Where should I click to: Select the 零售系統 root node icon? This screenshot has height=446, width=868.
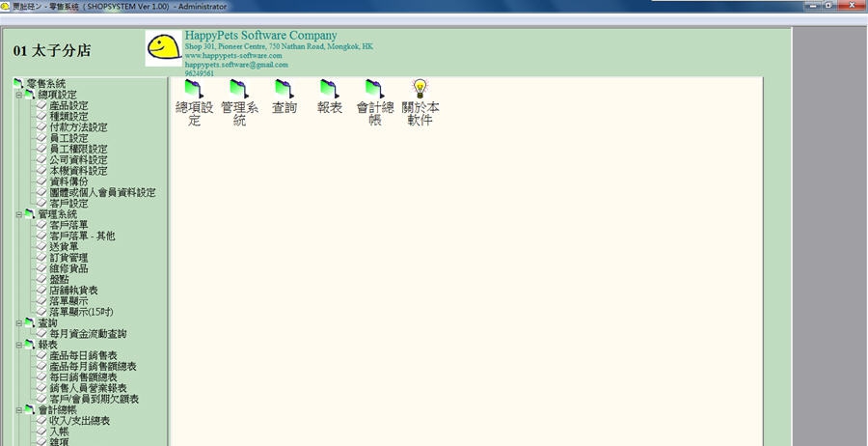[18, 84]
